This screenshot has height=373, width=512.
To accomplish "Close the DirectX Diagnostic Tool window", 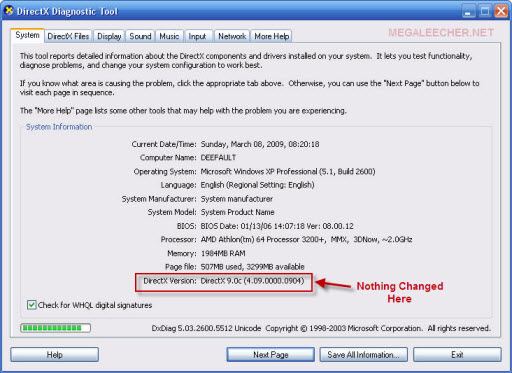I will 501,11.
